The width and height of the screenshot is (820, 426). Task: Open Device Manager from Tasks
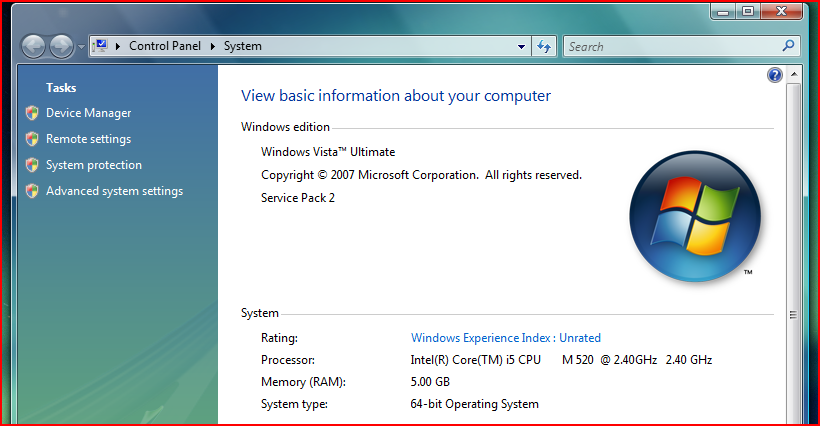(88, 113)
